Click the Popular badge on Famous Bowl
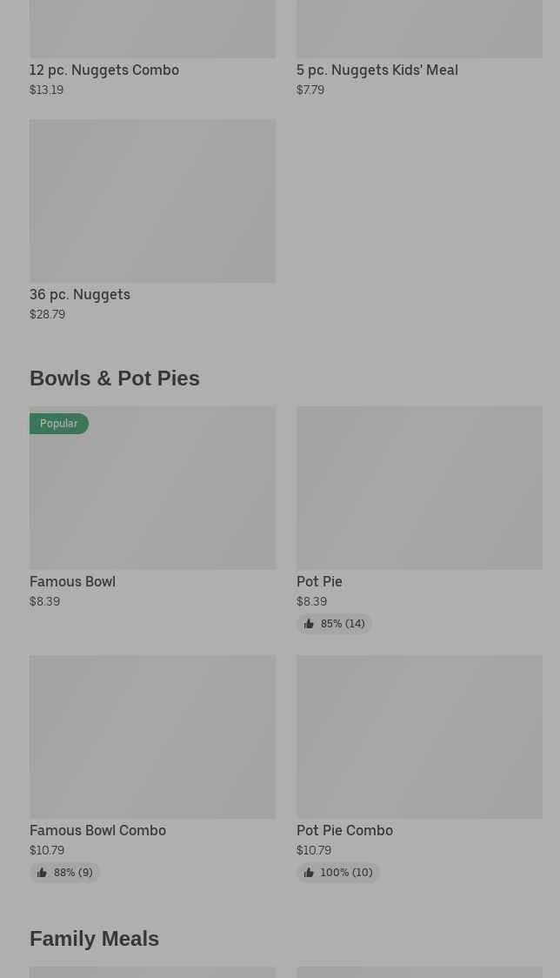Viewport: 560px width, 978px height. 59,424
